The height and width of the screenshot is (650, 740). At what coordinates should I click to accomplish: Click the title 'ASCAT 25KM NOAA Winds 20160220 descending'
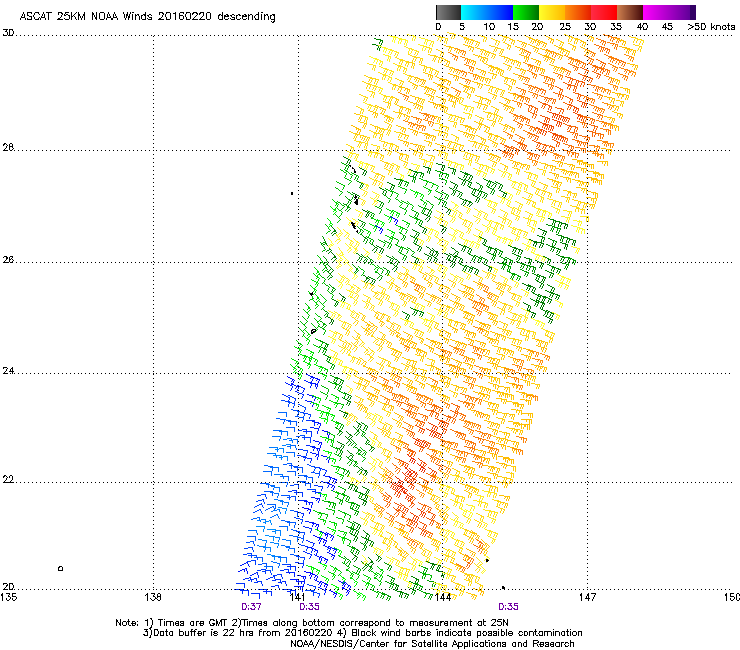(147, 16)
